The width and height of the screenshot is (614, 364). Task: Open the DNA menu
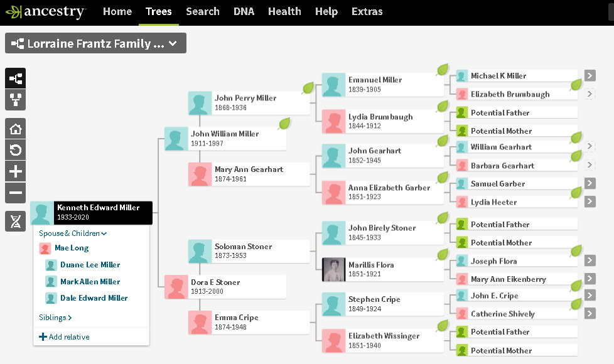click(x=244, y=11)
